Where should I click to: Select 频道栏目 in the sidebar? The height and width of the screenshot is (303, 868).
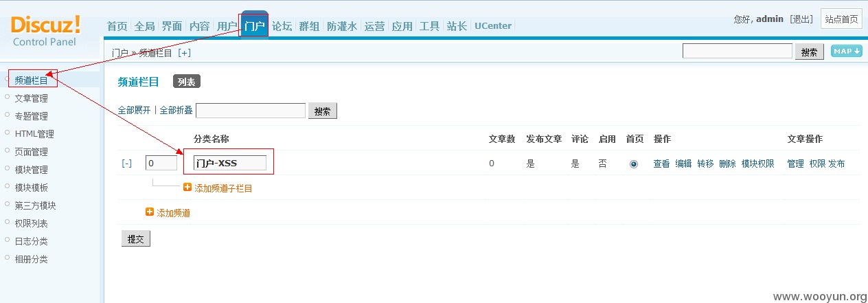point(32,80)
